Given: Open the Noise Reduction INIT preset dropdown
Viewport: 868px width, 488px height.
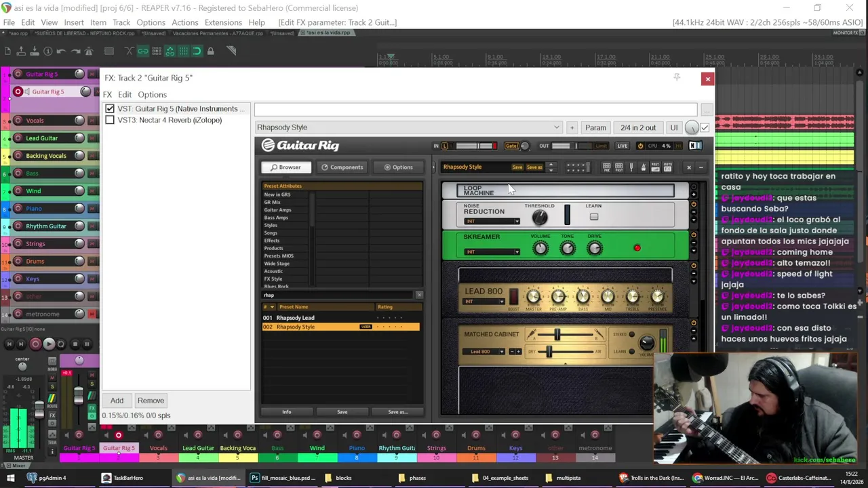Looking at the screenshot, I should point(492,222).
